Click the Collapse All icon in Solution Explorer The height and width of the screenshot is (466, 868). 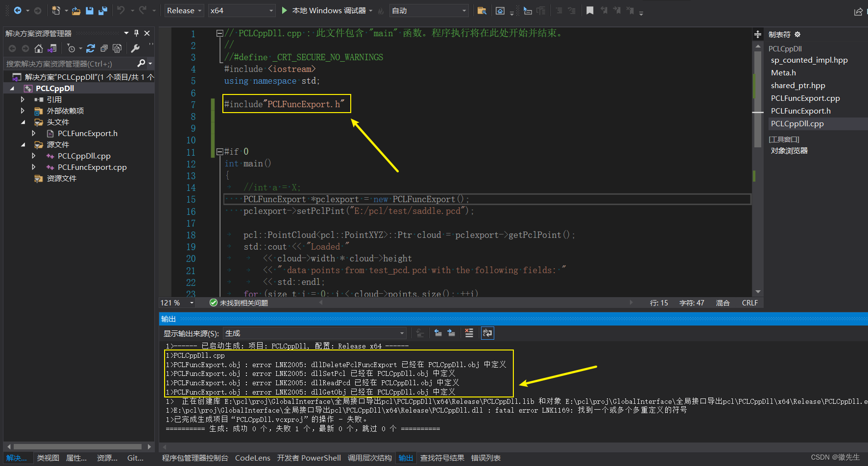[x=104, y=48]
